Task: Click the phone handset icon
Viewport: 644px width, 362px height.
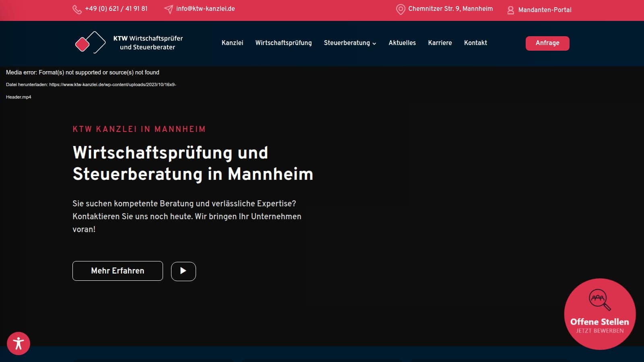Action: pyautogui.click(x=77, y=9)
